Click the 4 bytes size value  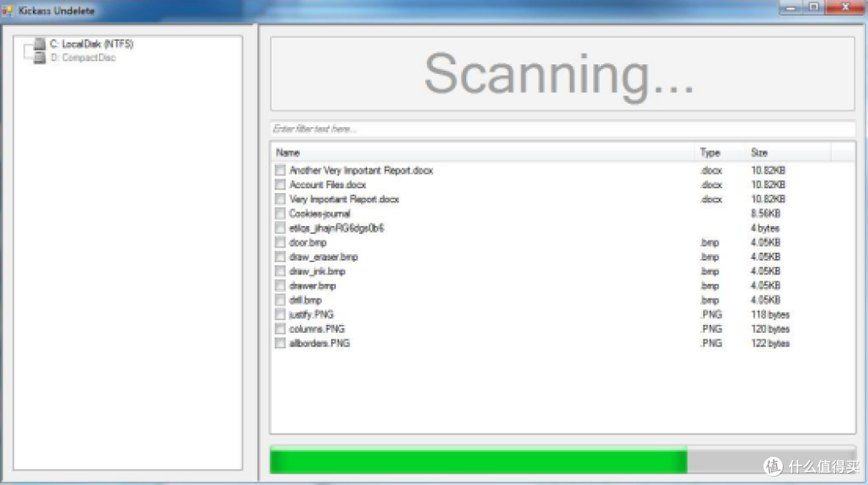[x=765, y=228]
